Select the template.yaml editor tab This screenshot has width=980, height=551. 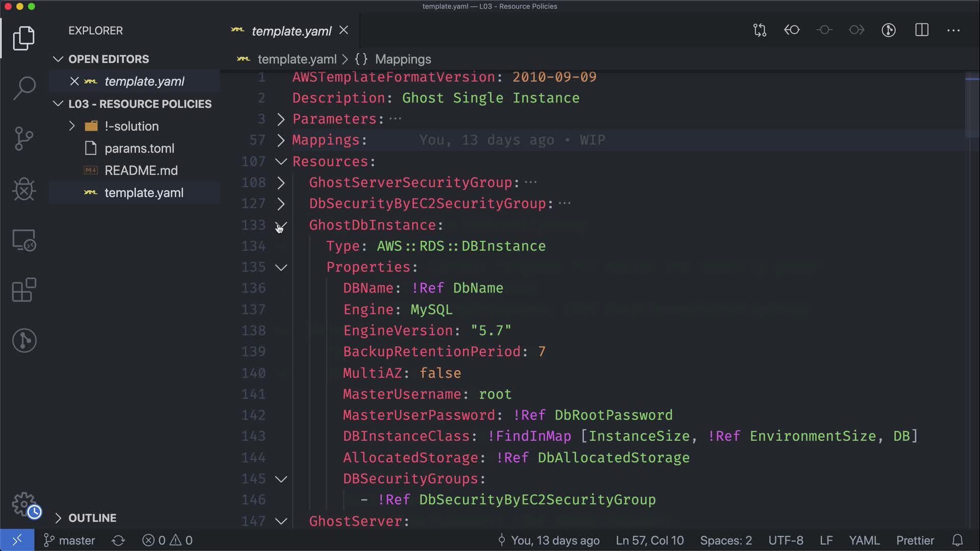pyautogui.click(x=291, y=31)
